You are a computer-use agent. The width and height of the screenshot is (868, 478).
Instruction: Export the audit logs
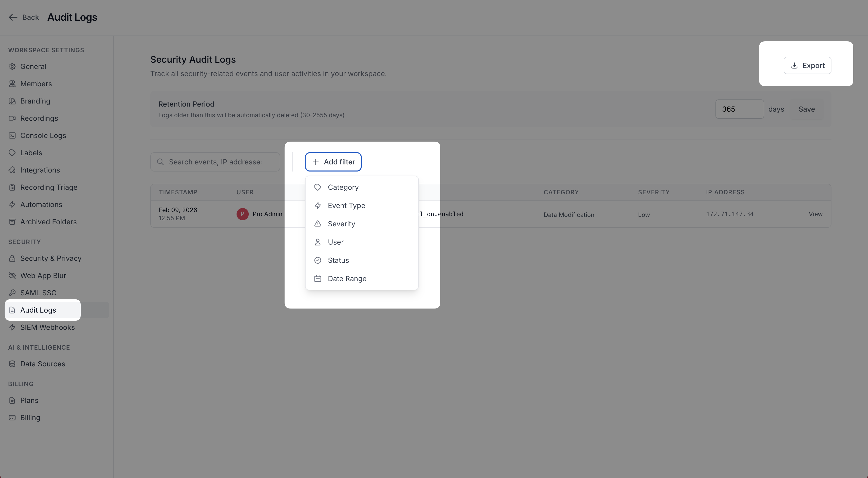(807, 65)
